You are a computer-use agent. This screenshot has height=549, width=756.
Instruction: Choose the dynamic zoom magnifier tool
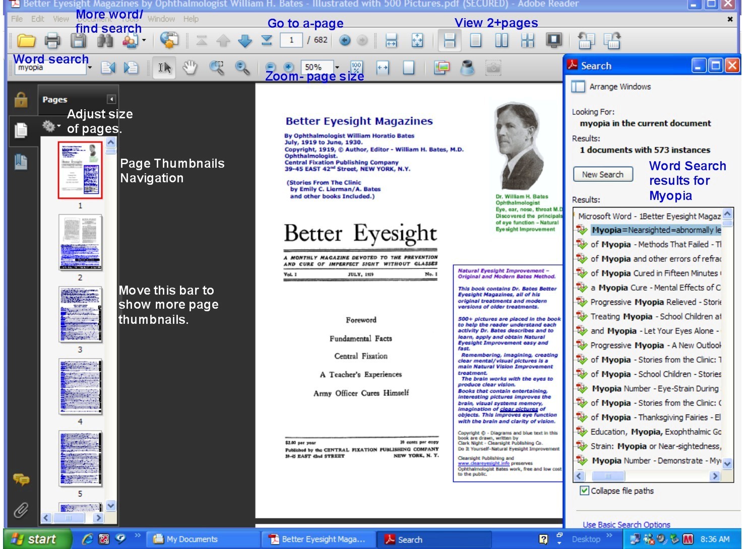coord(242,67)
